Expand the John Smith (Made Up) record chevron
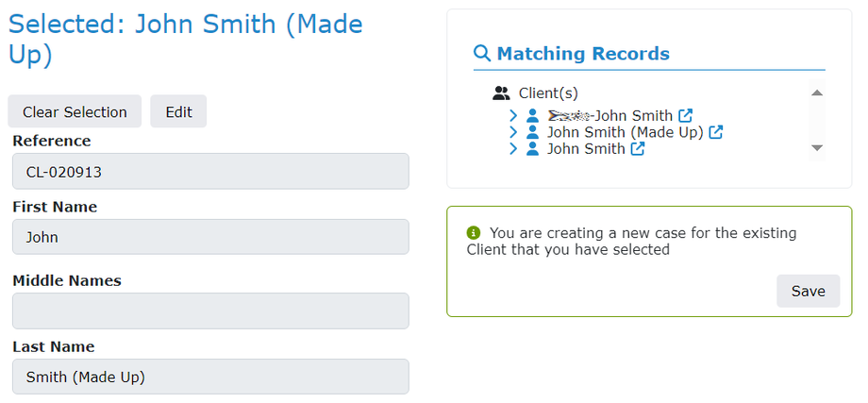Viewport: 868px width, 403px height. coord(513,132)
